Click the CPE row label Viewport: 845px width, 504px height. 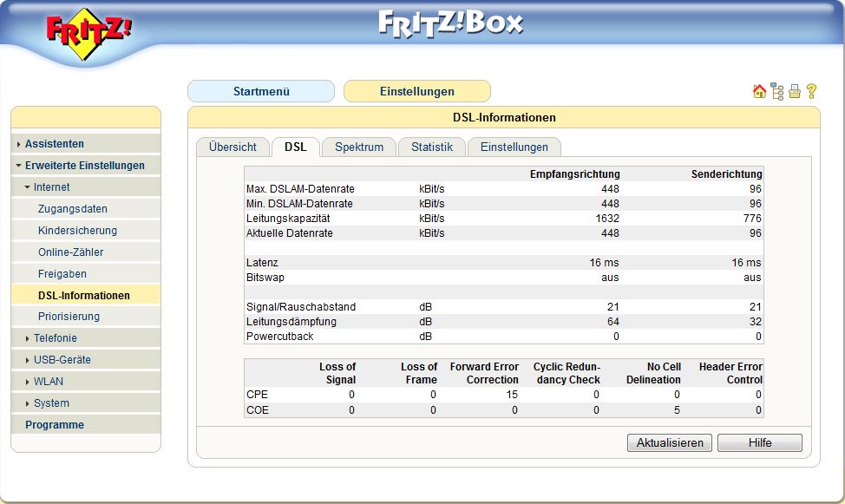coord(257,395)
